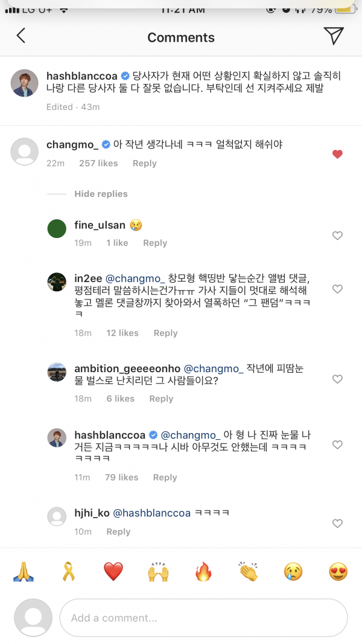The height and width of the screenshot is (644, 362).
Task: Reply to changmo_'s comment
Action: (x=145, y=164)
